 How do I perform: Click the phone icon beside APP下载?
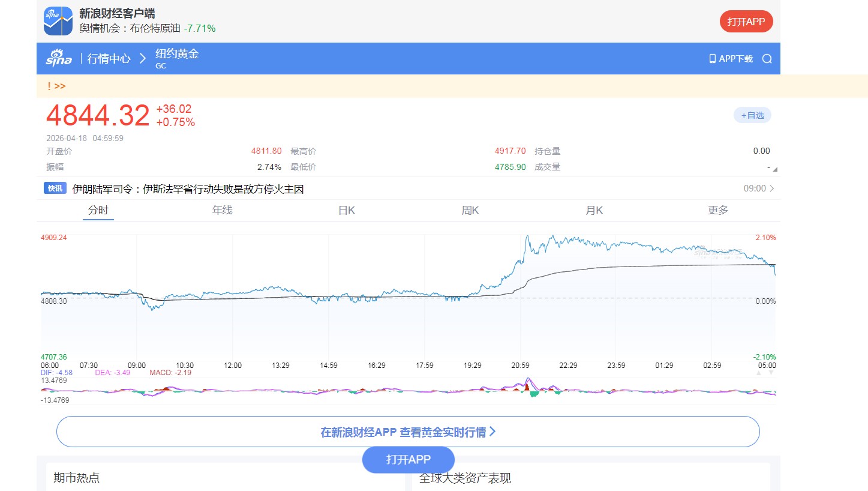pos(712,58)
